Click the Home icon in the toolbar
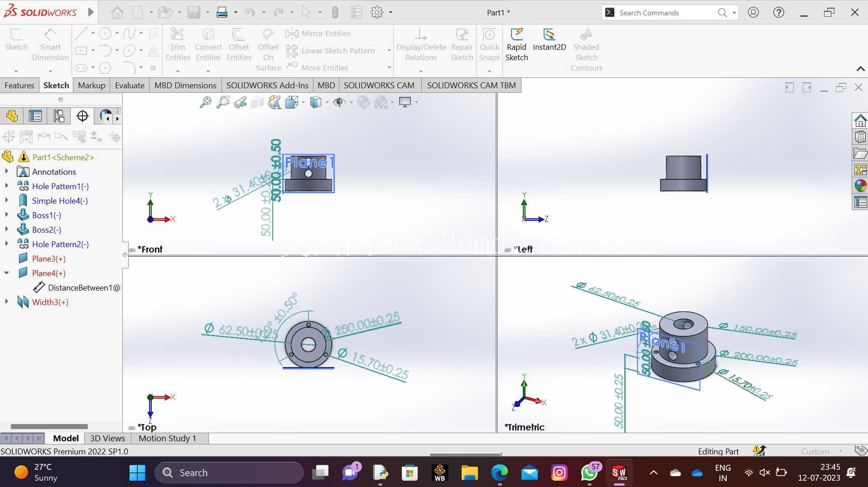The height and width of the screenshot is (487, 868). (117, 12)
